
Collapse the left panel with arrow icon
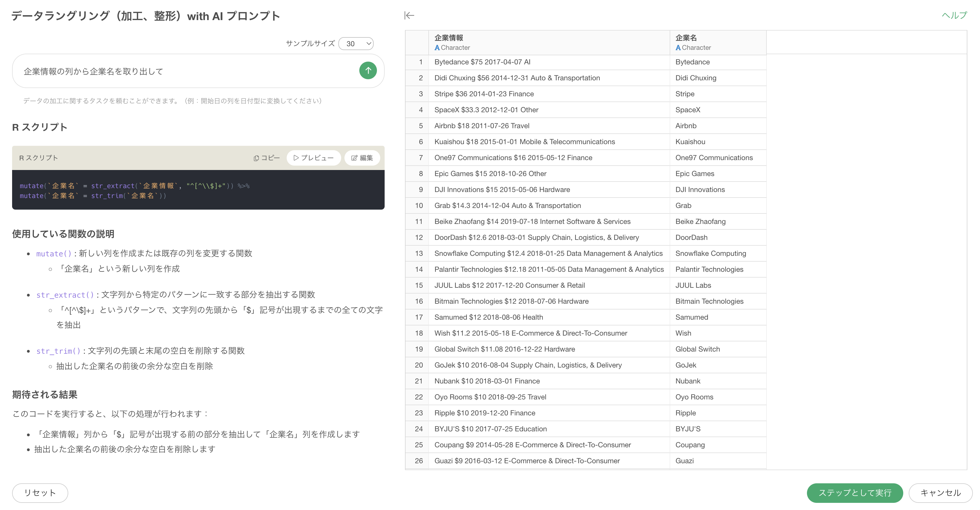click(x=409, y=16)
